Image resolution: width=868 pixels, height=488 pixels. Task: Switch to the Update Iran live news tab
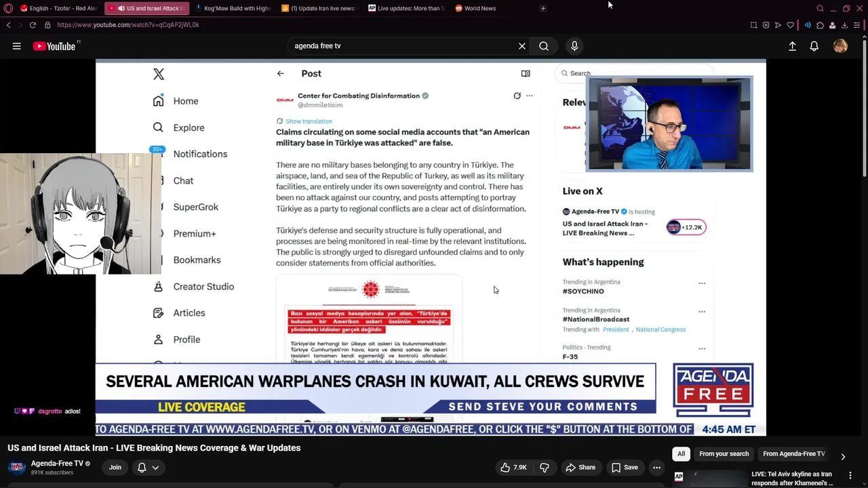(319, 8)
